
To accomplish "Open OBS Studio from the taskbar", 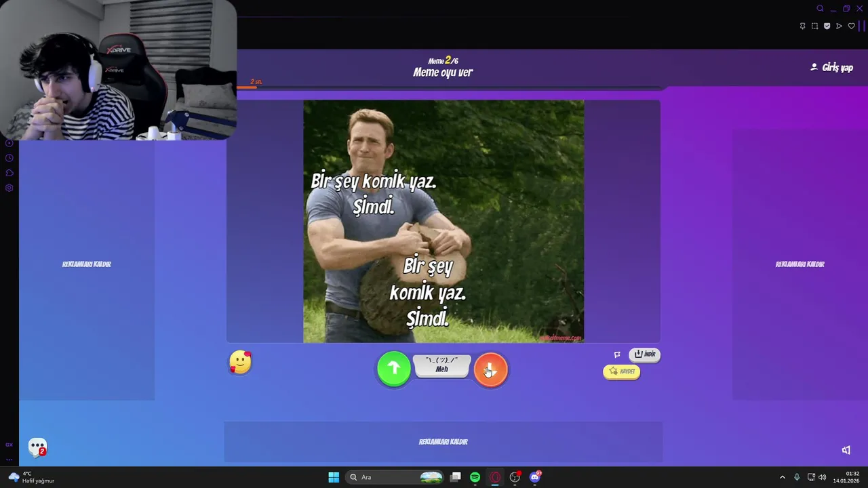I will pos(515,477).
